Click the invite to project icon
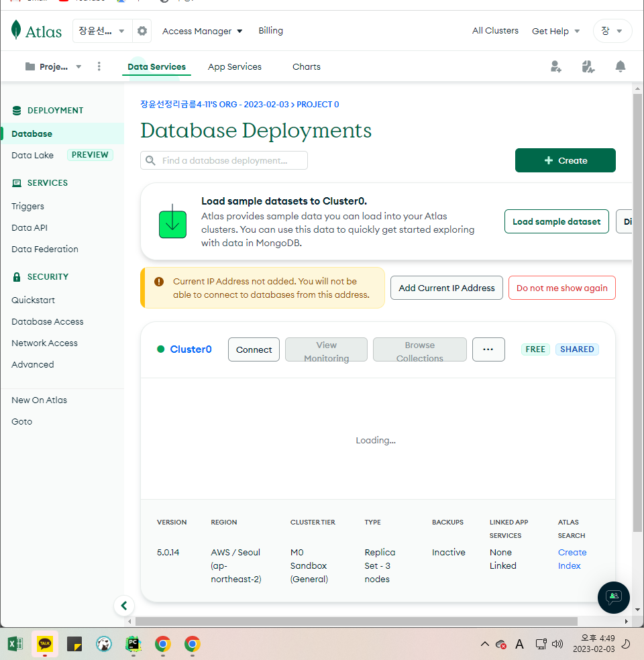Viewport: 644px width, 660px height. [x=555, y=66]
